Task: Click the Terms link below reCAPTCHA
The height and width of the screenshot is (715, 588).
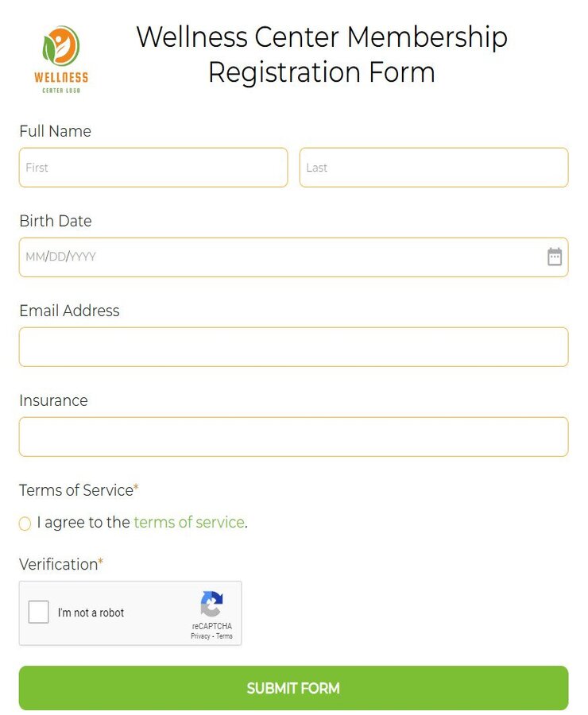Action: point(223,636)
